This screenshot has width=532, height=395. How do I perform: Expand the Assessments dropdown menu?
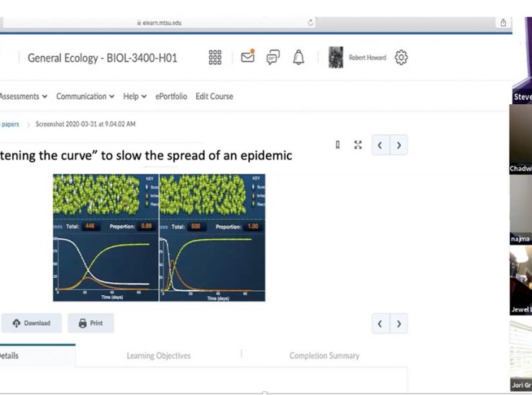point(24,96)
